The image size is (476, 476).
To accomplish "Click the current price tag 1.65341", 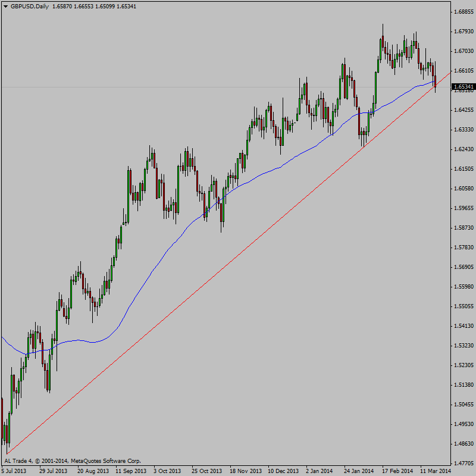I will [463, 87].
